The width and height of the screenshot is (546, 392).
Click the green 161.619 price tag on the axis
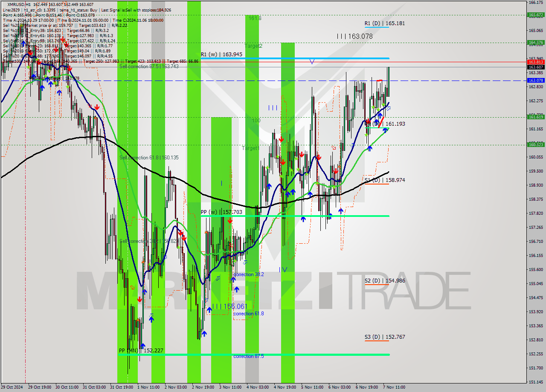(x=536, y=117)
